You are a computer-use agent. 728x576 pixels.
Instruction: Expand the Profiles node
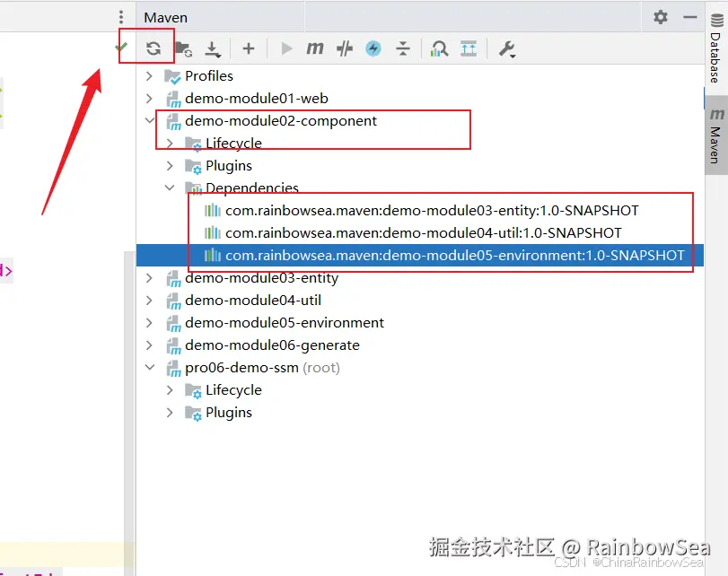[x=149, y=75]
